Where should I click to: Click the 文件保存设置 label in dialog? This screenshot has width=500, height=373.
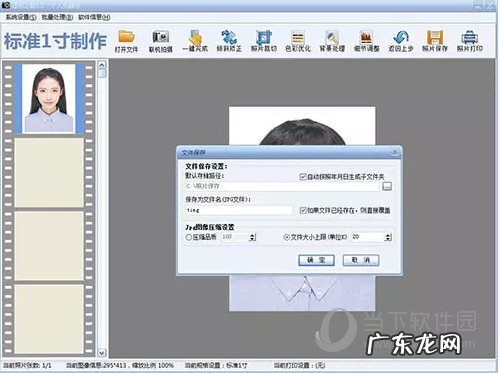point(206,166)
